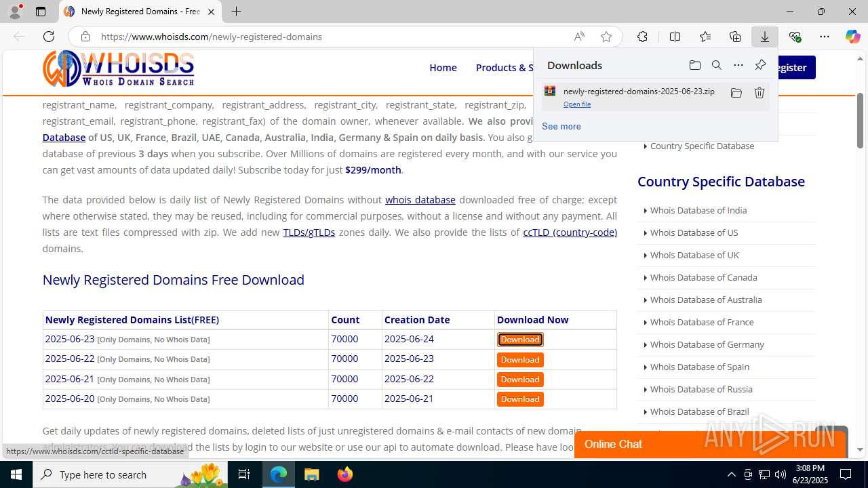
Task: Click the WhoisDS logo
Action: (x=119, y=68)
